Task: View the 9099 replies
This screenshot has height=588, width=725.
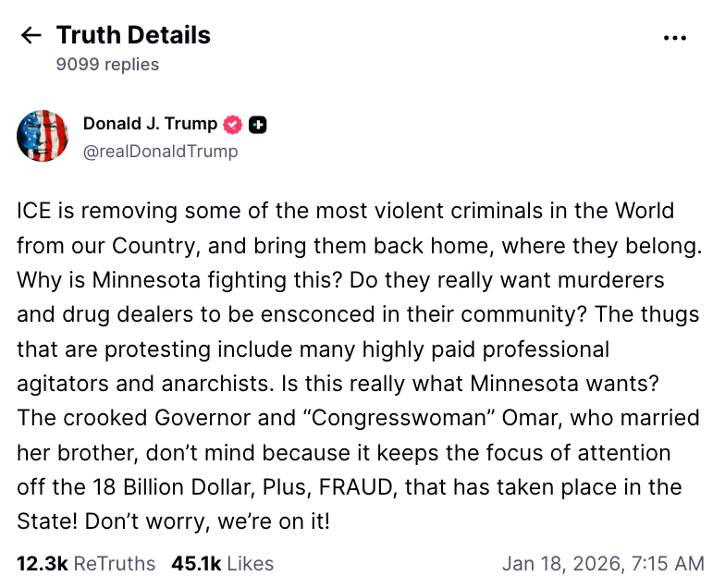Action: [107, 65]
